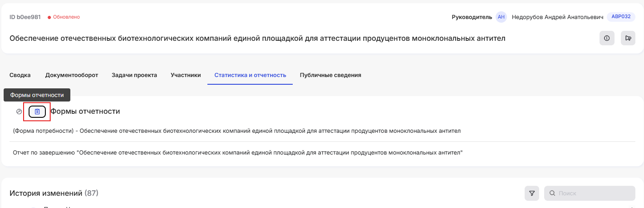Screen dimensions: 644x208
Task: Select the Формы отчетности clipboard icon
Action: 37,111
